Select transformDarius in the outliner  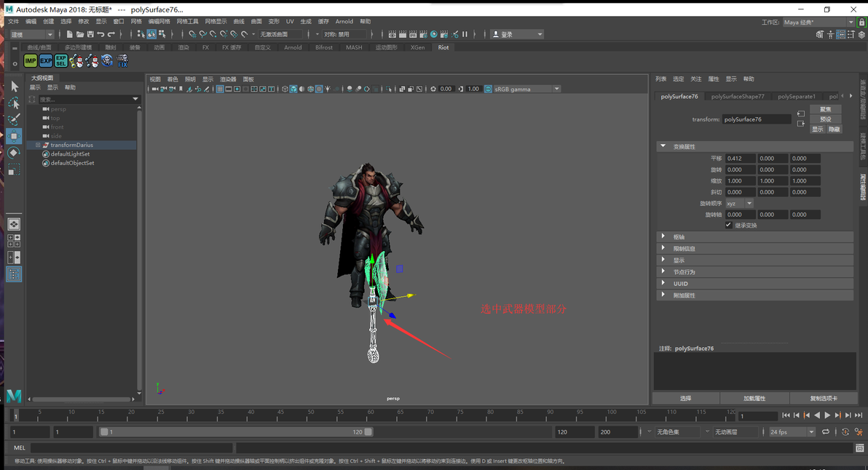[x=71, y=146]
